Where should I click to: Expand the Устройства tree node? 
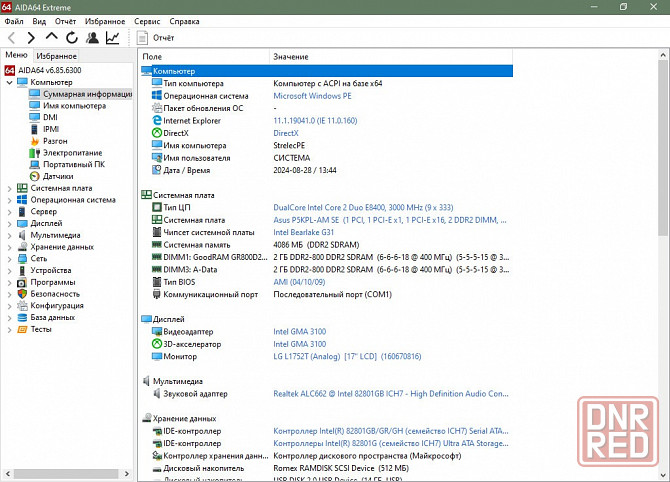click(x=9, y=270)
